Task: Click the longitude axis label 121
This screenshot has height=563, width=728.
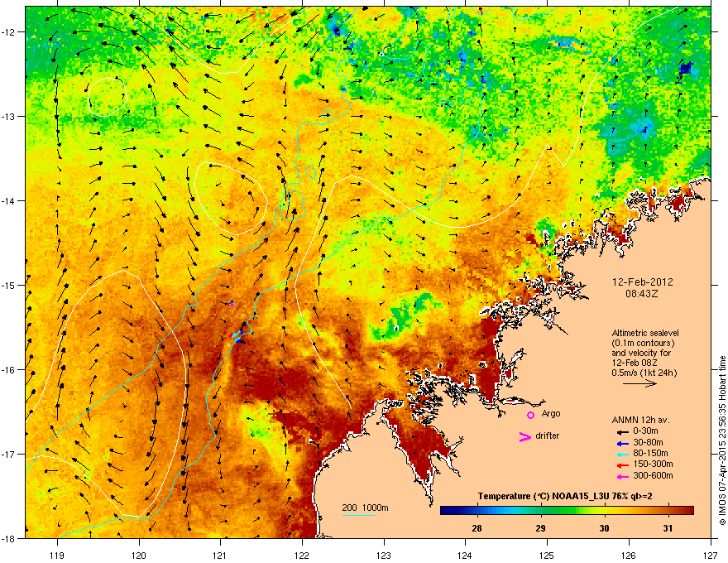Action: [x=220, y=555]
